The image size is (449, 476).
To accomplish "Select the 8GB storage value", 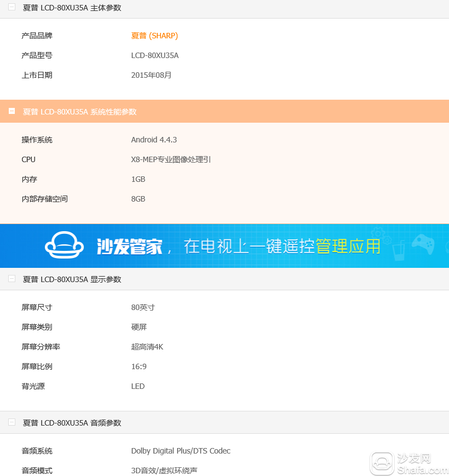I will click(x=138, y=199).
